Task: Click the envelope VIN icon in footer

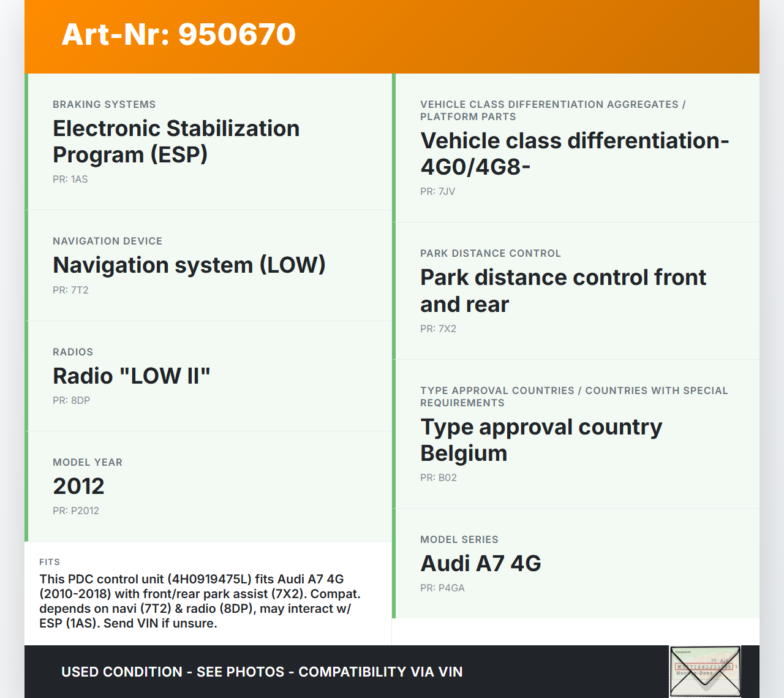Action: [x=705, y=671]
